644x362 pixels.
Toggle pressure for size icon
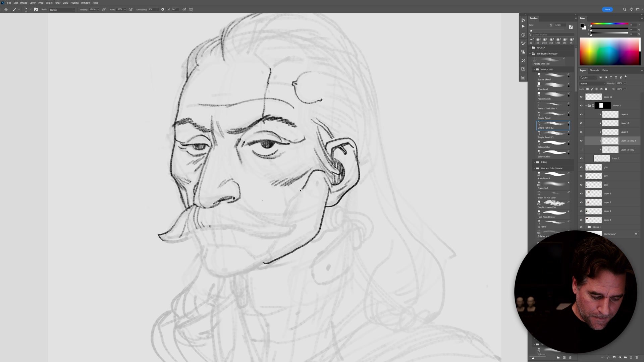pos(184,9)
